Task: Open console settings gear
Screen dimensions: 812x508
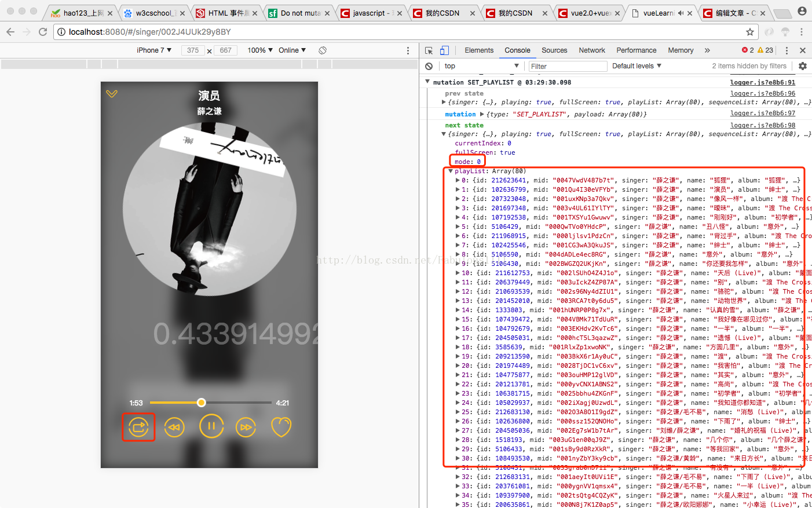Action: [x=803, y=66]
